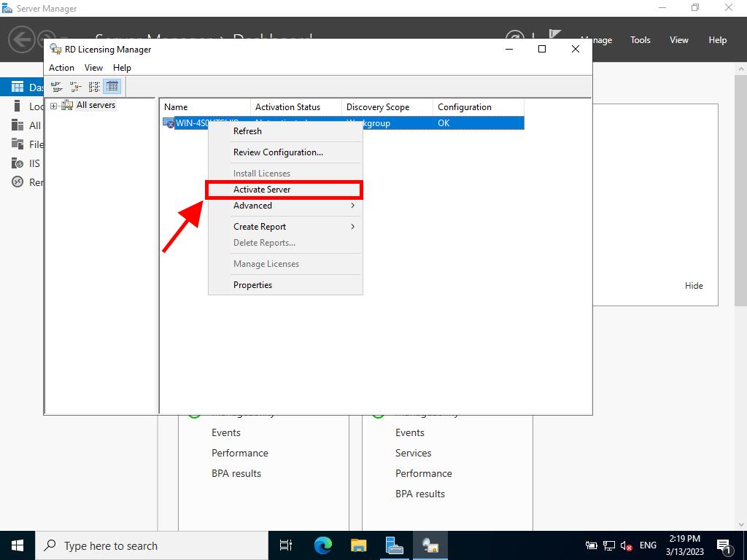Click the File services icon in sidebar
747x560 pixels.
18,144
